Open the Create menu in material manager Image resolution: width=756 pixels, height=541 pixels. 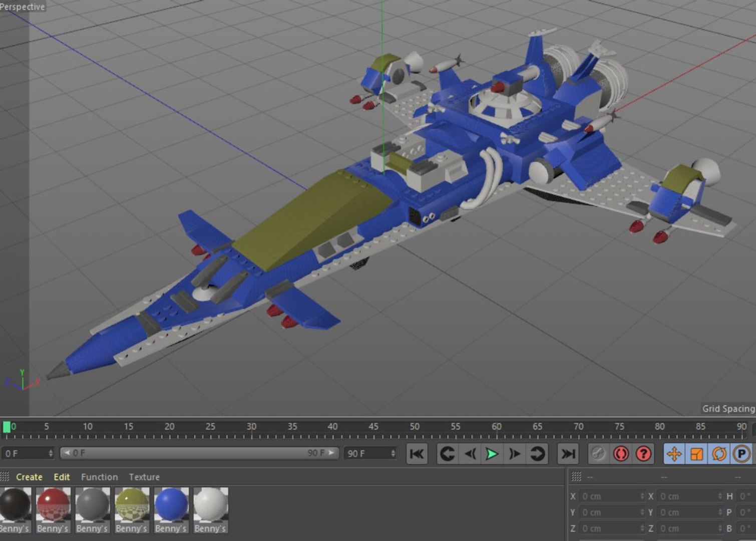click(29, 477)
